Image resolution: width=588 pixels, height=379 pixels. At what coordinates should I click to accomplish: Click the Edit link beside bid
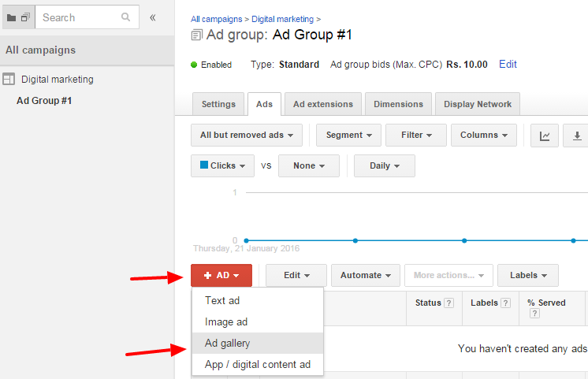coord(508,65)
